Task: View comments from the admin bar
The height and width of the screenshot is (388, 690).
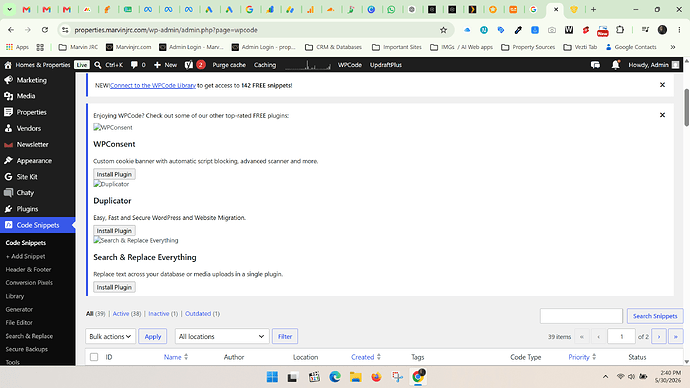Action: 138,65
